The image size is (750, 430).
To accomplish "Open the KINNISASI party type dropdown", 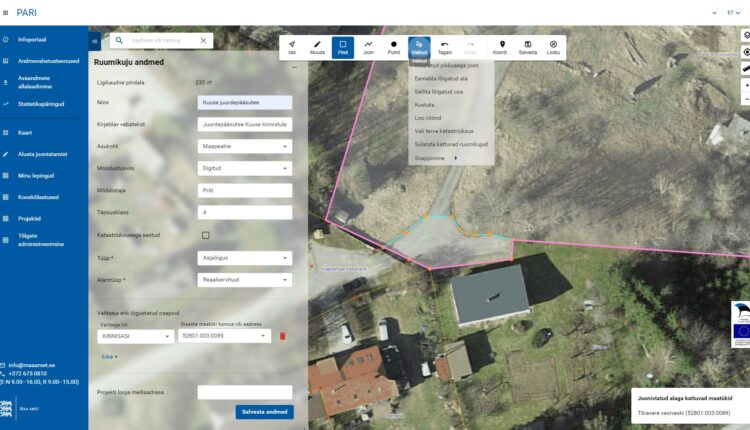I will pyautogui.click(x=135, y=336).
